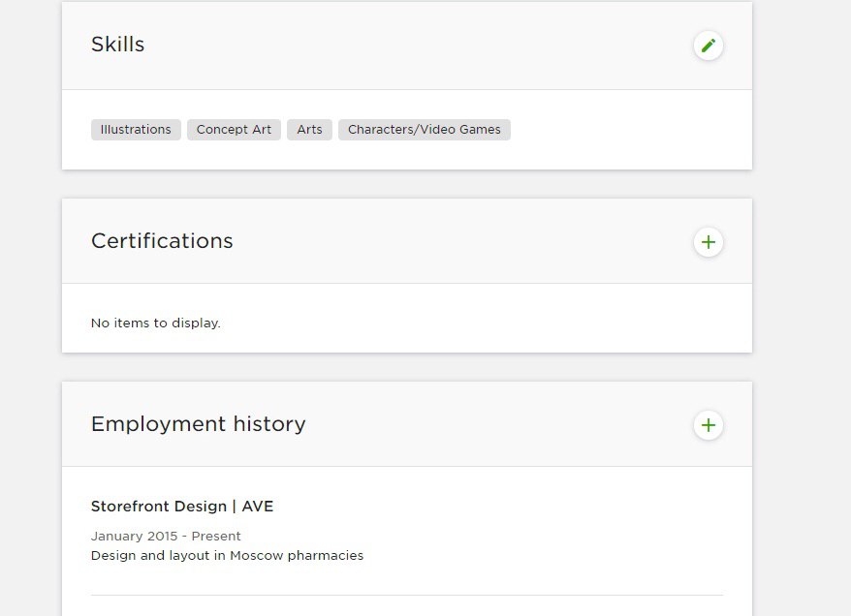Click the Storefront Design | AVE entry title
The height and width of the screenshot is (616, 851).
[182, 507]
